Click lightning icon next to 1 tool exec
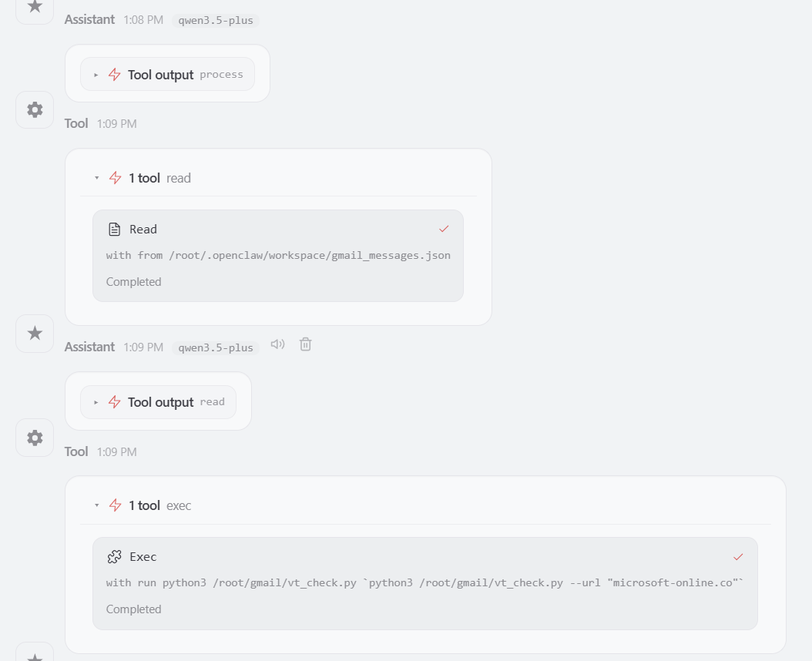This screenshot has height=661, width=812. tap(116, 505)
